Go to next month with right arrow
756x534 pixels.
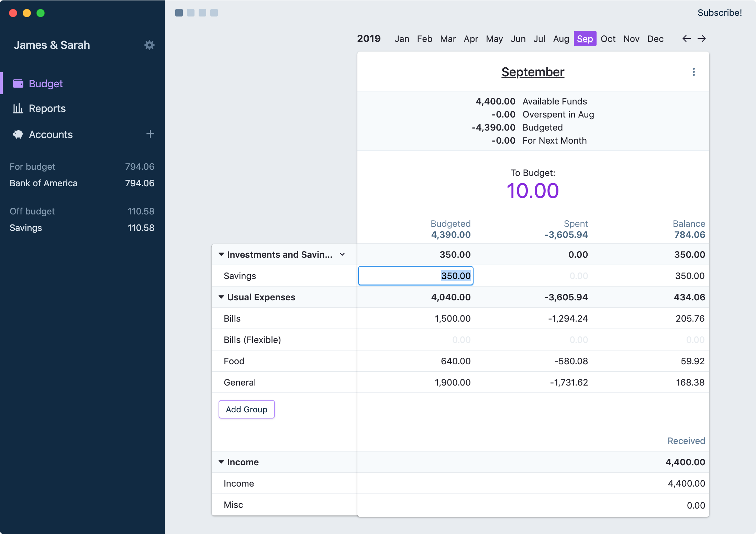pyautogui.click(x=701, y=38)
